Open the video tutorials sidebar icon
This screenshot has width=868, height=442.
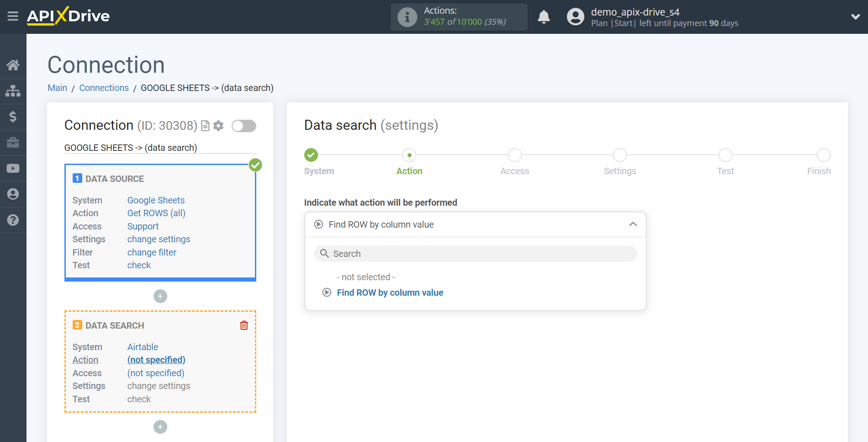[x=13, y=168]
